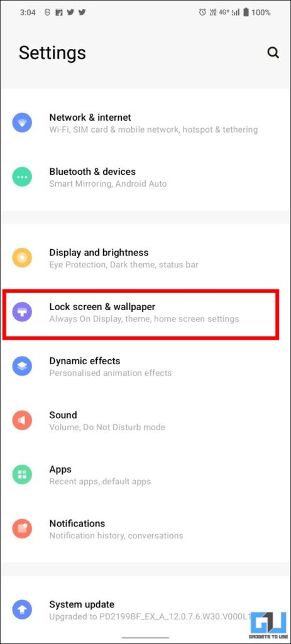
Task: Open Display and brightness settings
Action: coord(145,258)
